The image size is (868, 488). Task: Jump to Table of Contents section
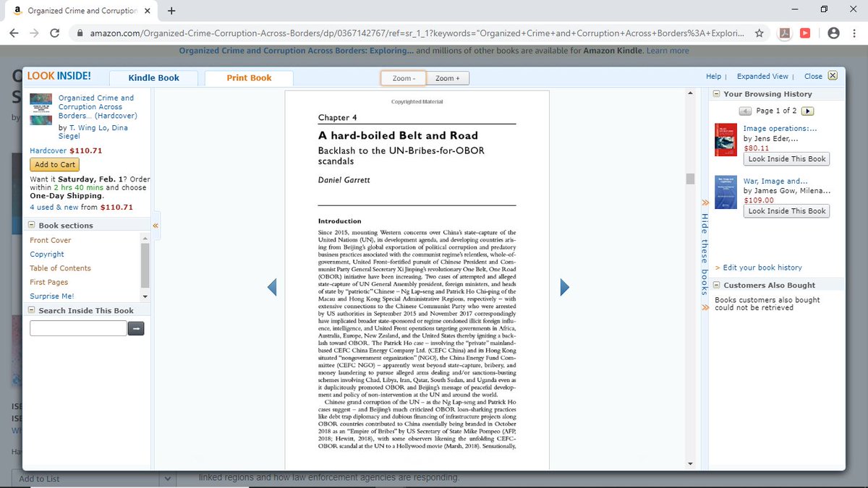[x=60, y=268]
